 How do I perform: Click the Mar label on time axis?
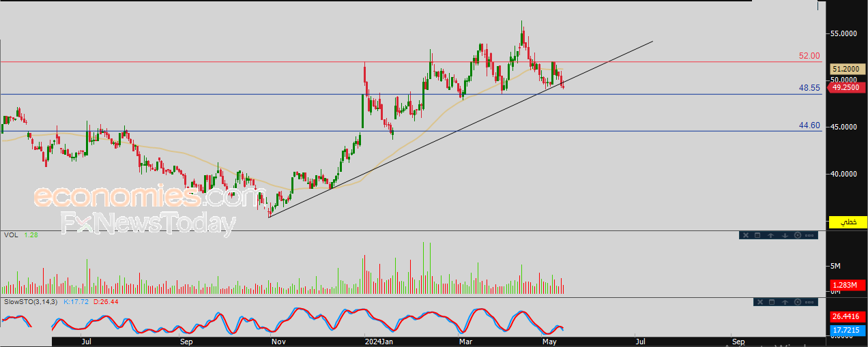466,340
